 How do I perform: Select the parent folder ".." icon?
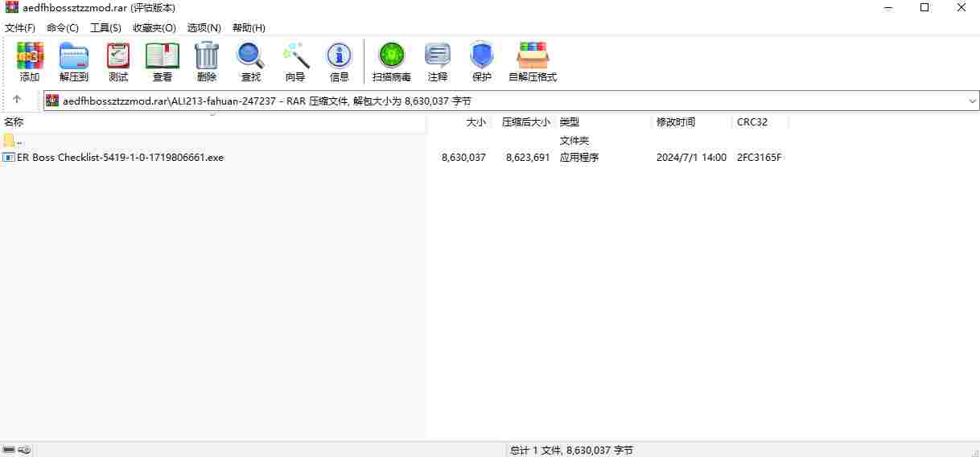point(9,141)
